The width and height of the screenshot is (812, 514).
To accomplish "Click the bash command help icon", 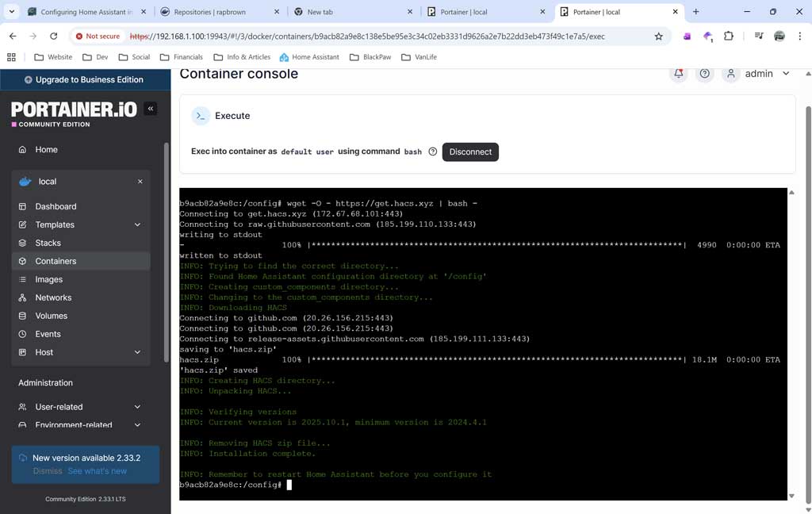I will (432, 152).
